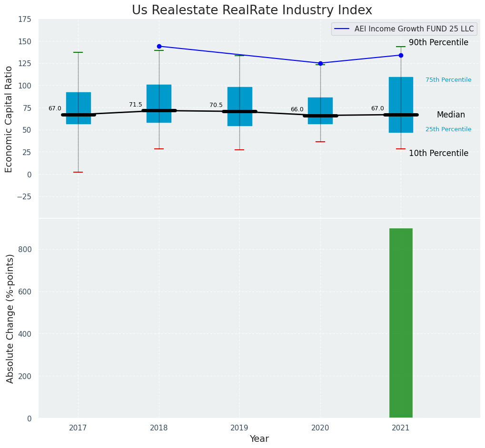Select the 70.5 median value label
Image resolution: width=485 pixels, height=448 pixels.
point(216,105)
